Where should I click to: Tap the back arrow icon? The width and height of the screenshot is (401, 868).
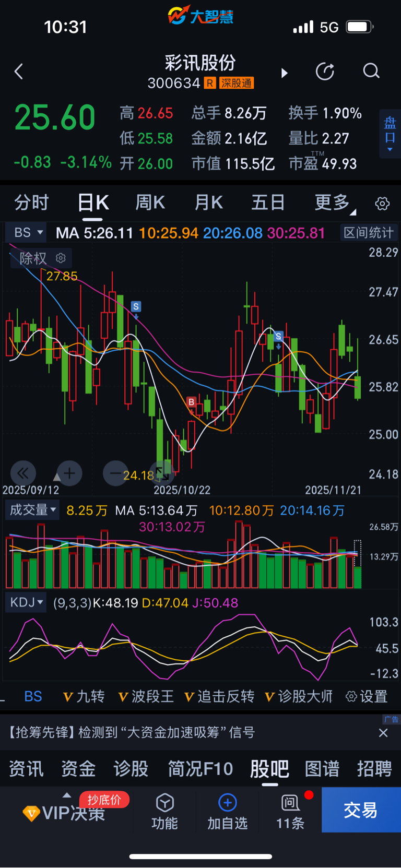(x=19, y=72)
